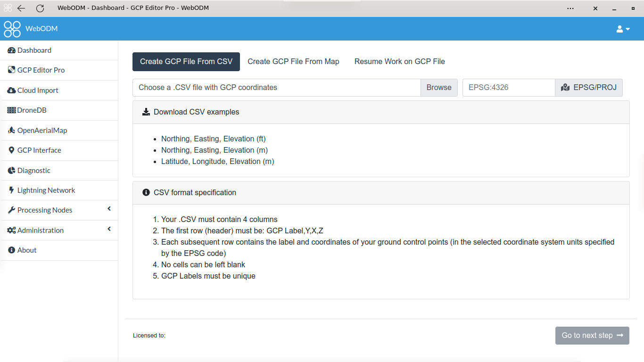644x362 pixels.
Task: Open DroneDB in the sidebar
Action: click(59, 110)
